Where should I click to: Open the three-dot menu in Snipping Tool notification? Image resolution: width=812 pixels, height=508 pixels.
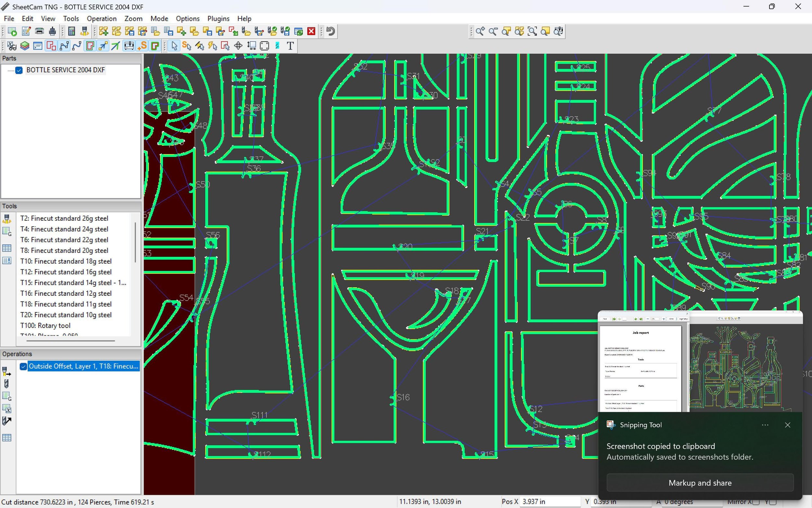(x=765, y=425)
